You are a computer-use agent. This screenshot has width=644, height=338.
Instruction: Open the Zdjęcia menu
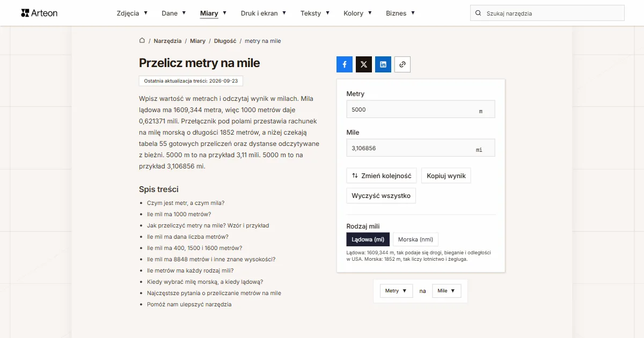click(x=132, y=13)
